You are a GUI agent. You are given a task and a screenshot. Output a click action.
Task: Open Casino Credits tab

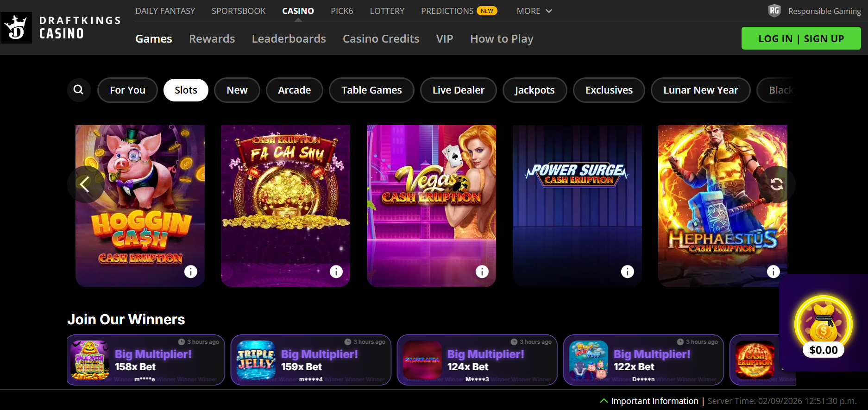tap(381, 39)
